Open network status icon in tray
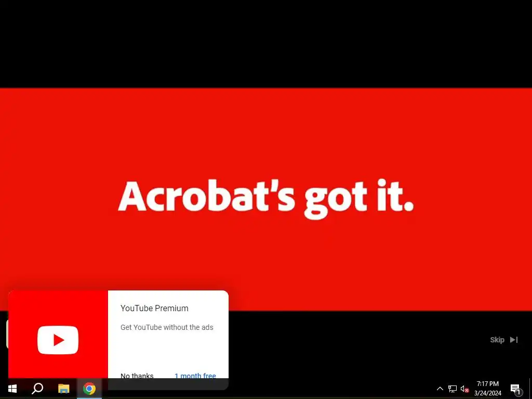 (453, 389)
